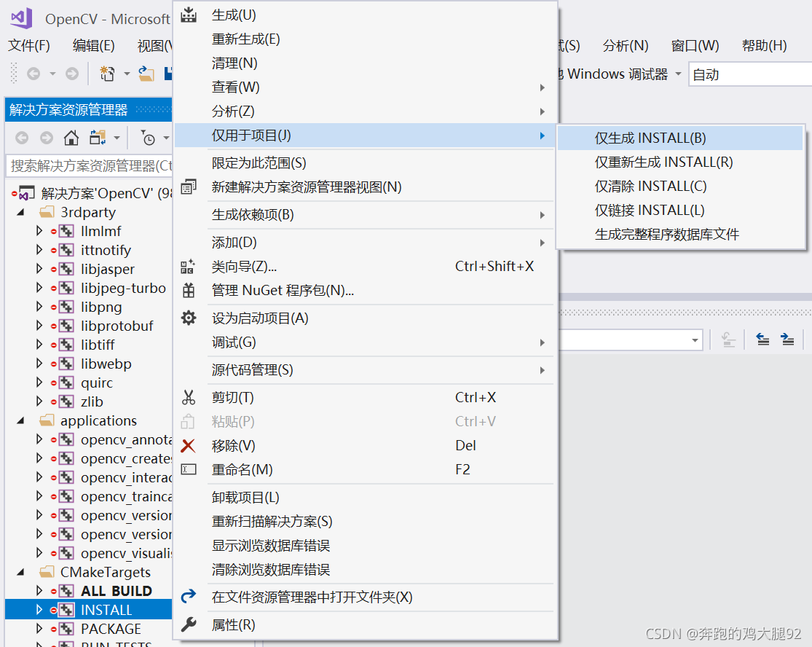Screen dimensions: 812x647
Task: Open the 帮助(H) menu
Action: [764, 46]
